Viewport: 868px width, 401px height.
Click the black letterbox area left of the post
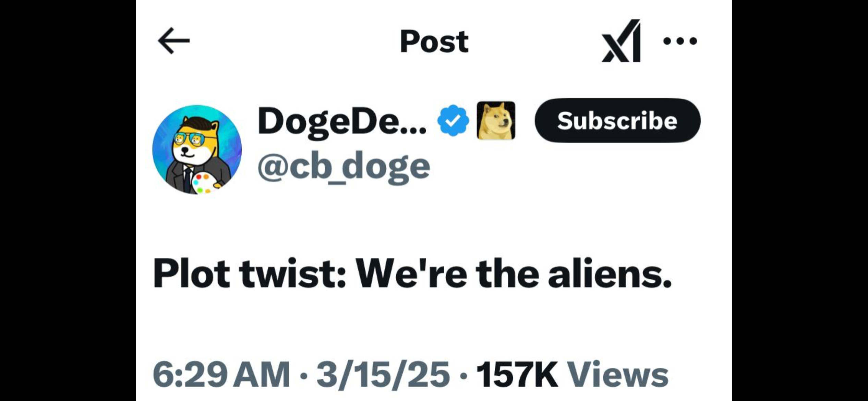[68, 200]
